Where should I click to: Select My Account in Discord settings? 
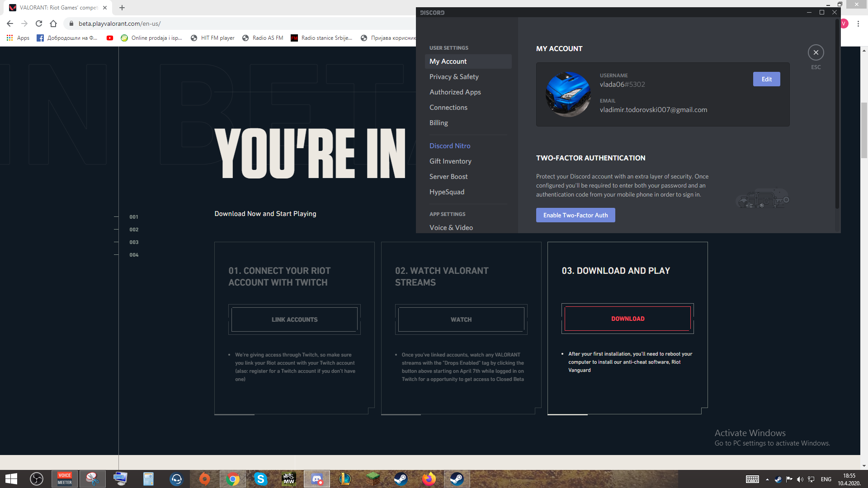point(468,61)
